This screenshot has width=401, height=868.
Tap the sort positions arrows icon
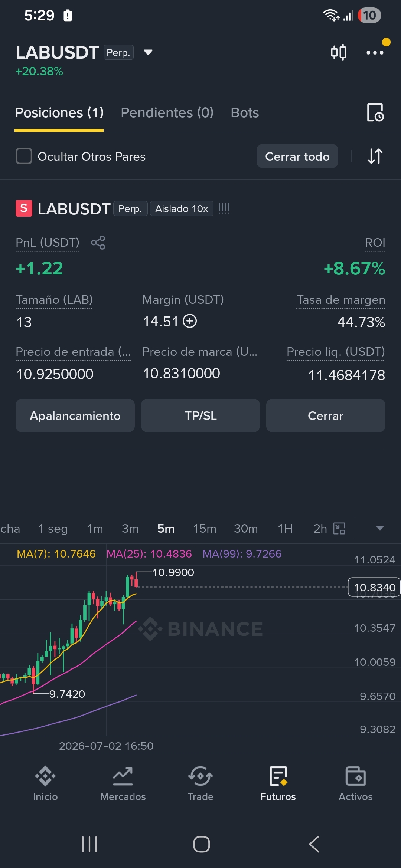tap(375, 156)
